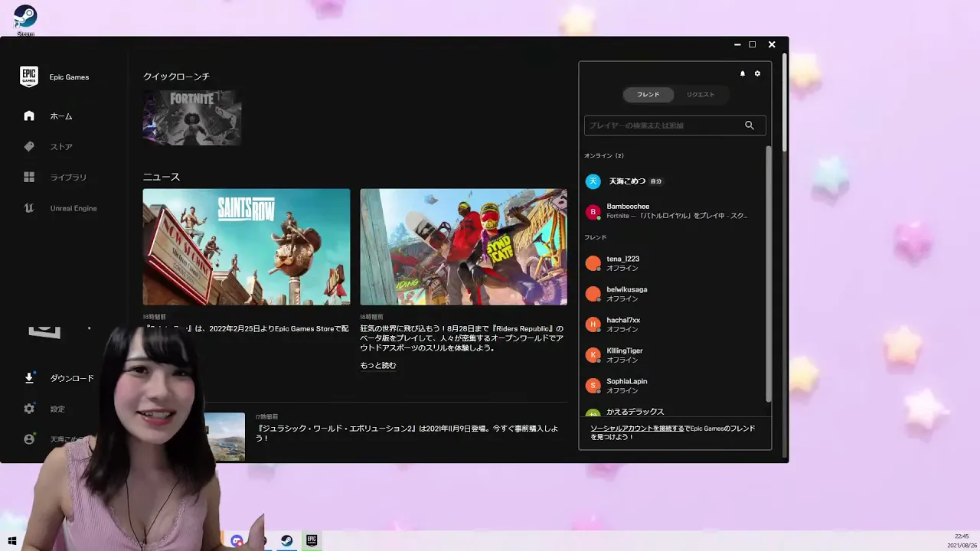Image resolution: width=980 pixels, height=551 pixels.
Task: Select offline friend tena_l223
Action: [674, 263]
